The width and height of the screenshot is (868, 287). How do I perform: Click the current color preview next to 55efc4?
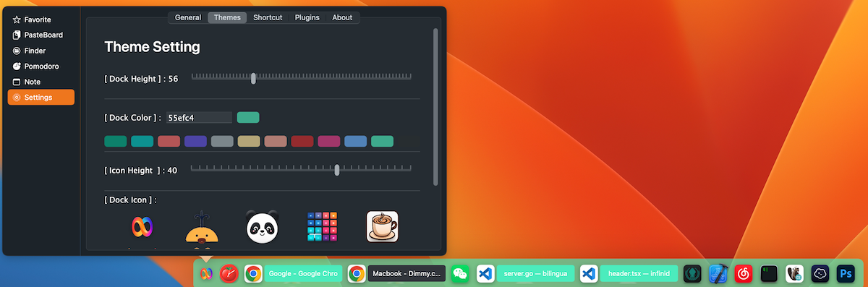[248, 117]
